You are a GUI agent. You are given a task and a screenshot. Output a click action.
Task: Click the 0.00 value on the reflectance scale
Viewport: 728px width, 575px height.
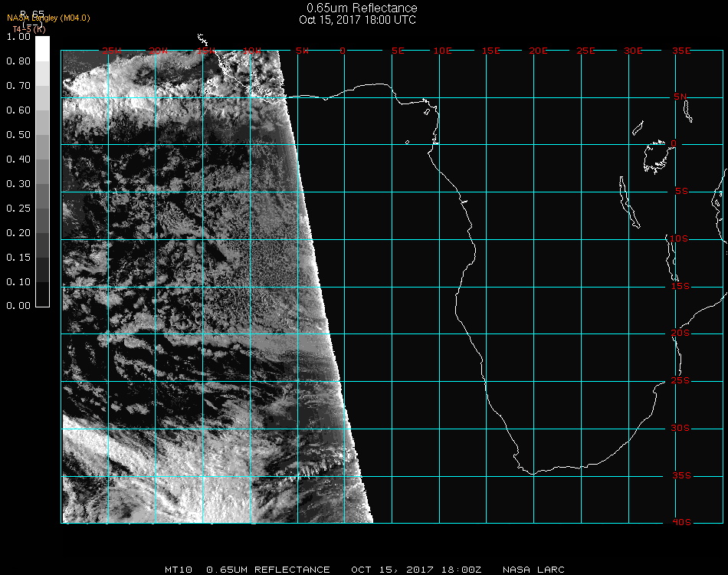18,306
